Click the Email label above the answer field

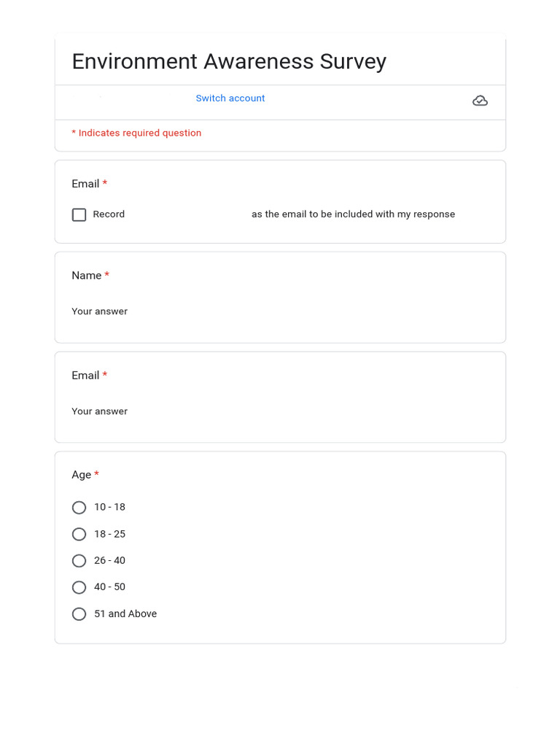(x=85, y=376)
